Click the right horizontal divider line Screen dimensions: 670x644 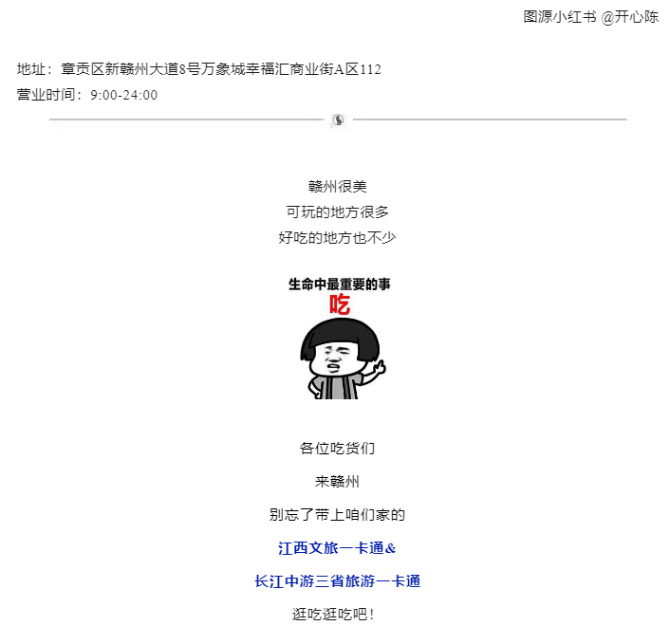490,120
